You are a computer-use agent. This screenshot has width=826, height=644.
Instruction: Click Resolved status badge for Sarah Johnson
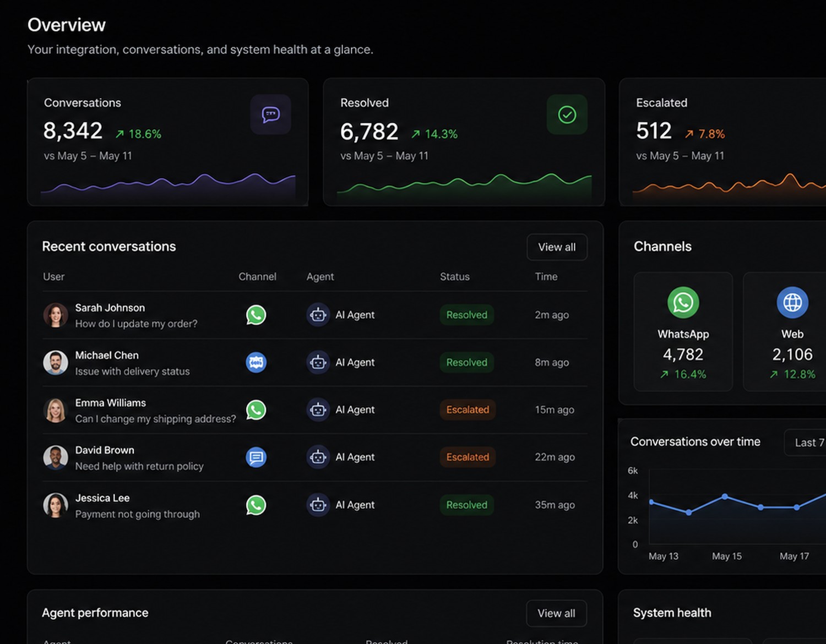coord(466,315)
